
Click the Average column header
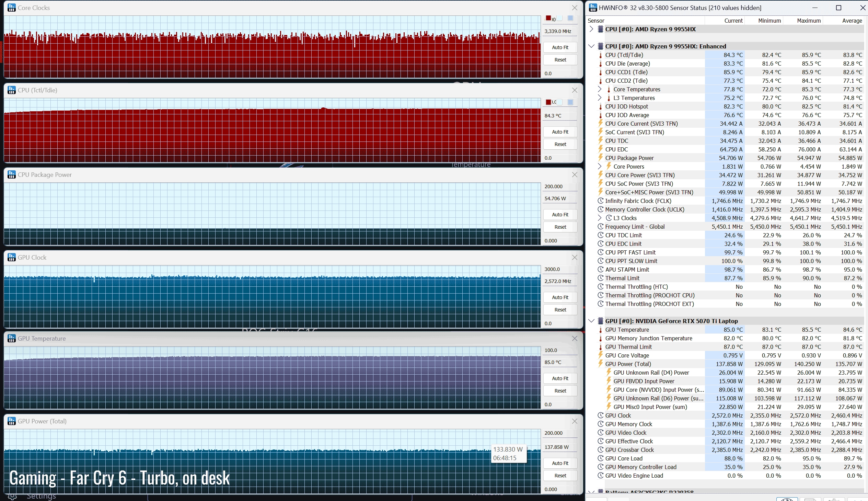coord(852,21)
